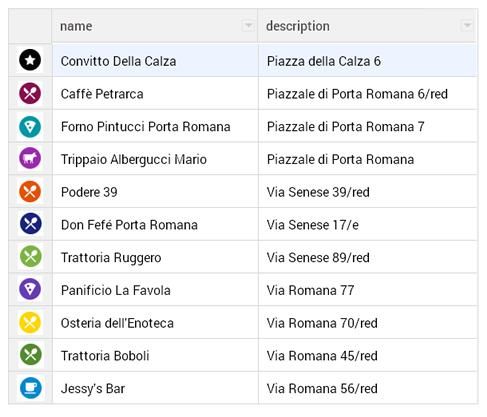Select the Jessy's Bar name cell
This screenshot has width=487, height=417.
point(155,388)
